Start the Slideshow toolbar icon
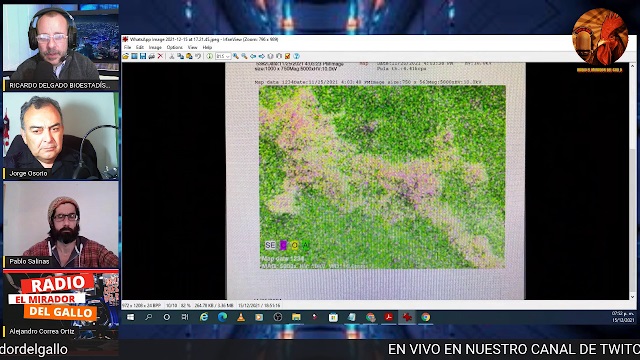 (134, 56)
